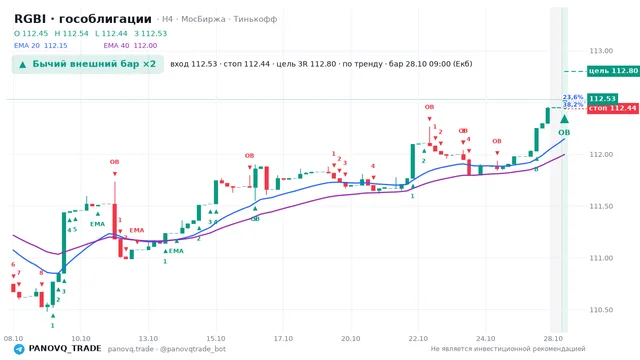Click the 24.10 date axis label

(x=486, y=338)
